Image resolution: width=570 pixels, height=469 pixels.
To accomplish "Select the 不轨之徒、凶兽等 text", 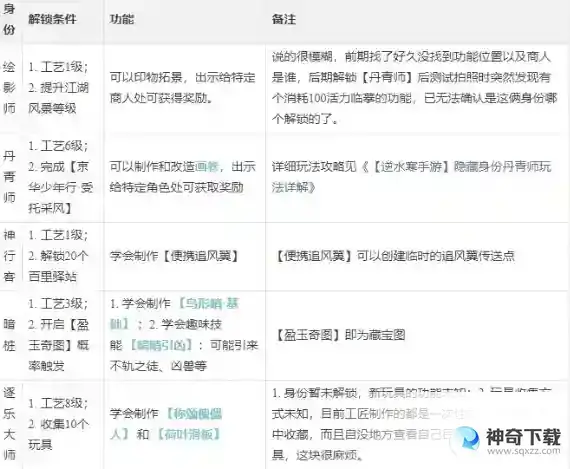I will [x=158, y=366].
